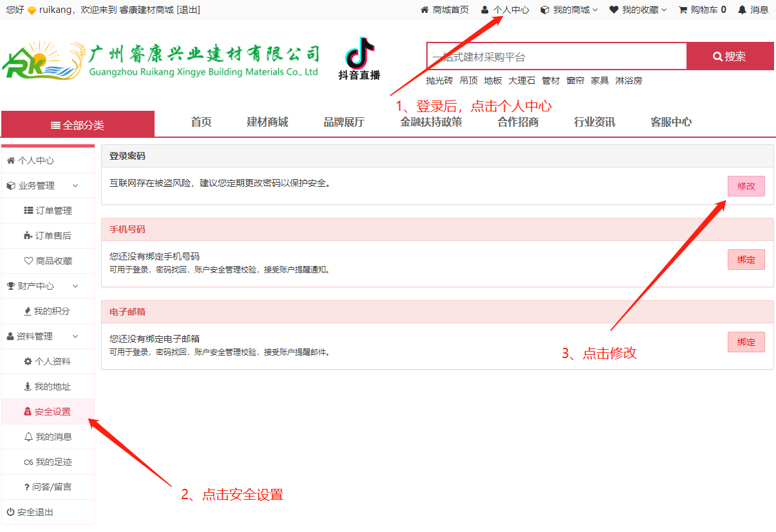Click the power icon beside 安全退出

tap(11, 512)
